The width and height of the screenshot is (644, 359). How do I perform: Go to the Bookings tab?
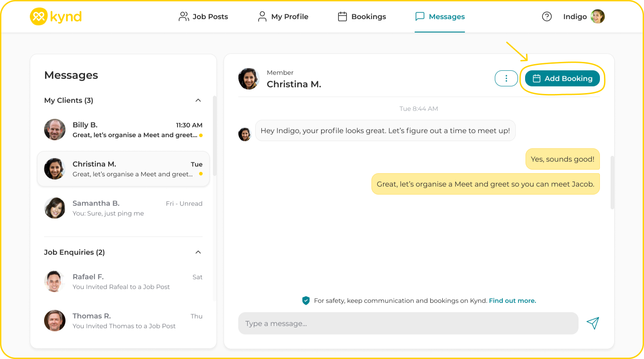[x=362, y=16]
